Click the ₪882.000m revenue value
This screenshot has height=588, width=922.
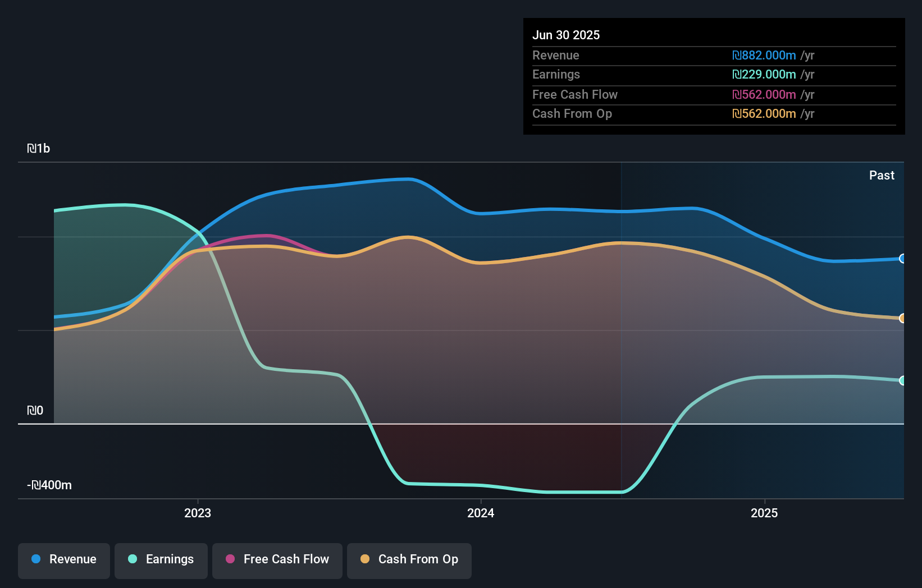[x=764, y=55]
